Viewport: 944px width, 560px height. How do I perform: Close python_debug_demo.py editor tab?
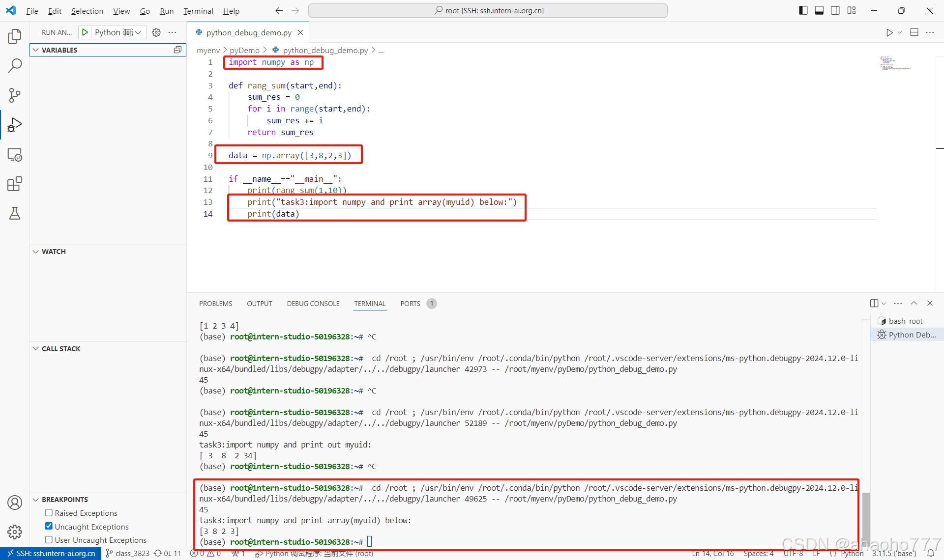pos(300,32)
